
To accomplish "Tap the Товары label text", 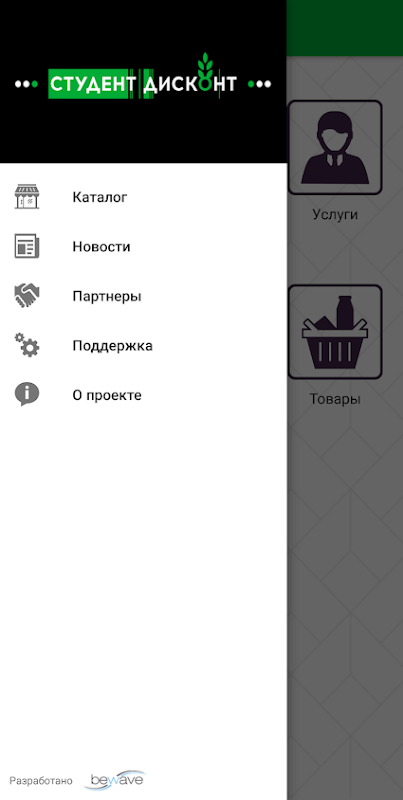I will click(335, 399).
